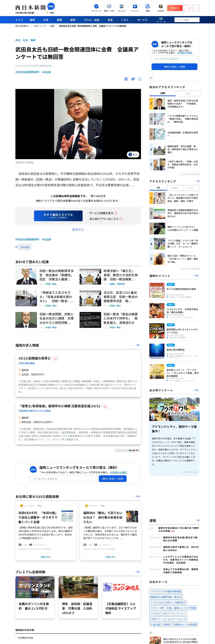Select トップ in navigation bar
This screenshot has height=644, width=215.
click(x=19, y=20)
